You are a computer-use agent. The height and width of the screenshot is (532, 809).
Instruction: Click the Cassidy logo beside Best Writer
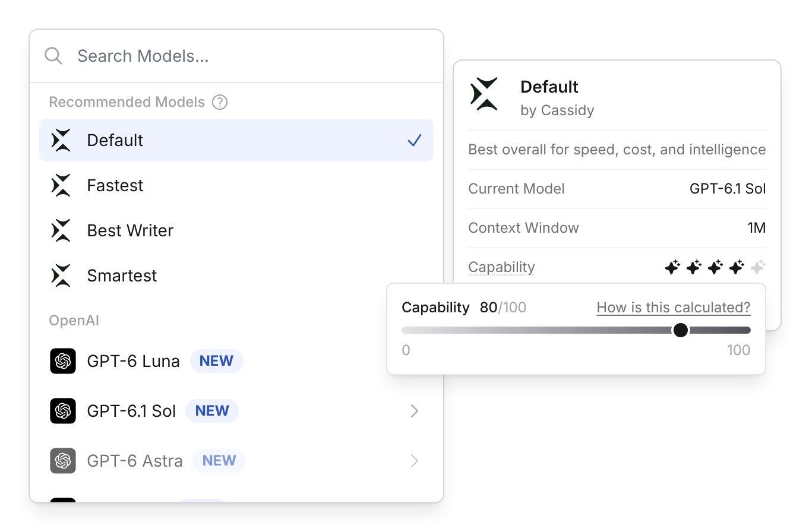point(61,230)
